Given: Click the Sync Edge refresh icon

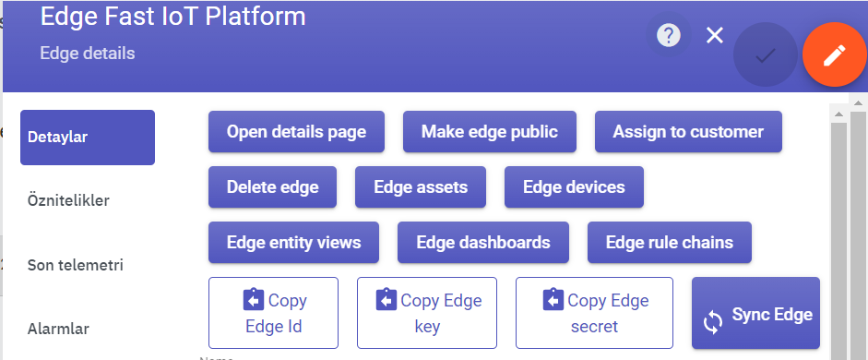Looking at the screenshot, I should (x=712, y=322).
